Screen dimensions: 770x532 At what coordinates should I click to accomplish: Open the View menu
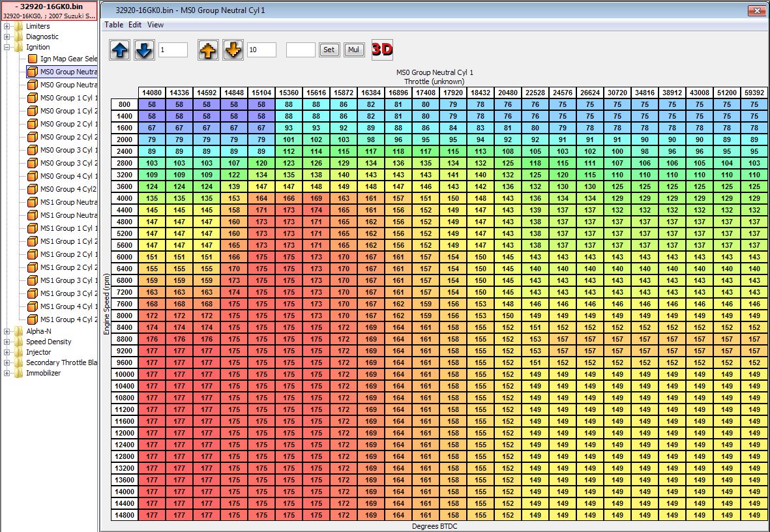(x=155, y=25)
